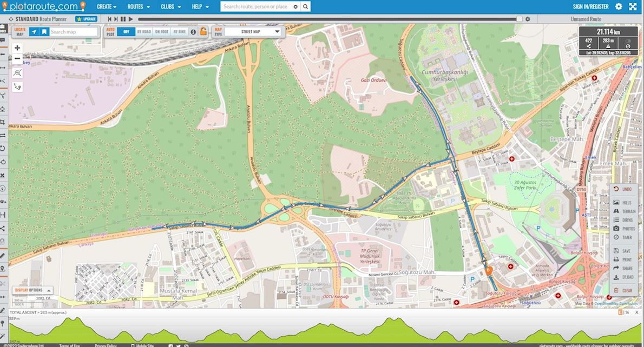Undo the last route action
The width and height of the screenshot is (644, 347).
[623, 189]
